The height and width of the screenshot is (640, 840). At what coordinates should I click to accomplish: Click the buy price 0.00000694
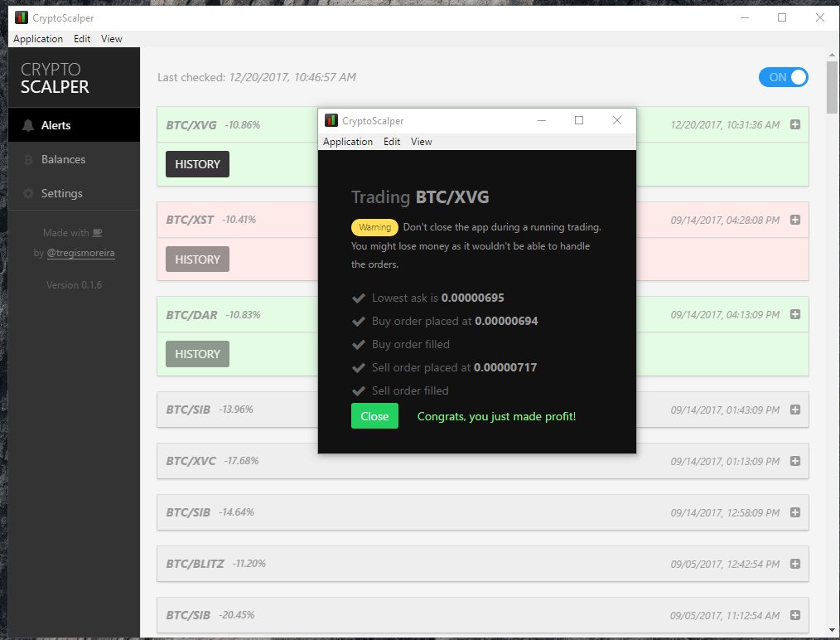click(x=506, y=321)
